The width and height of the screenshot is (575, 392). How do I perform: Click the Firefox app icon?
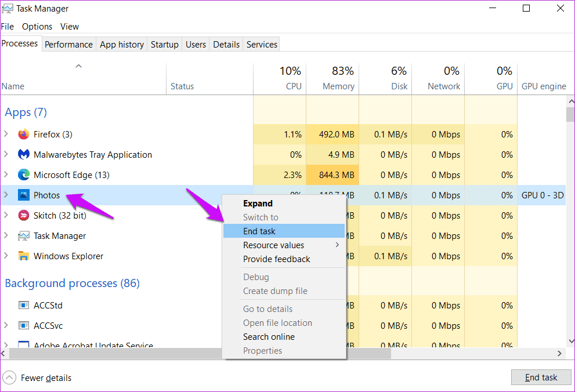[x=24, y=135]
